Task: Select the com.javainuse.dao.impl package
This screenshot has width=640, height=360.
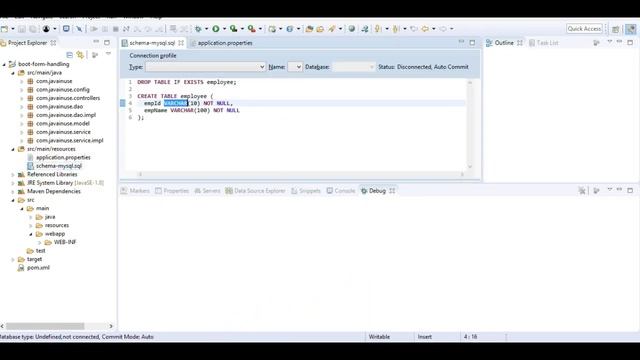Action: point(66,115)
